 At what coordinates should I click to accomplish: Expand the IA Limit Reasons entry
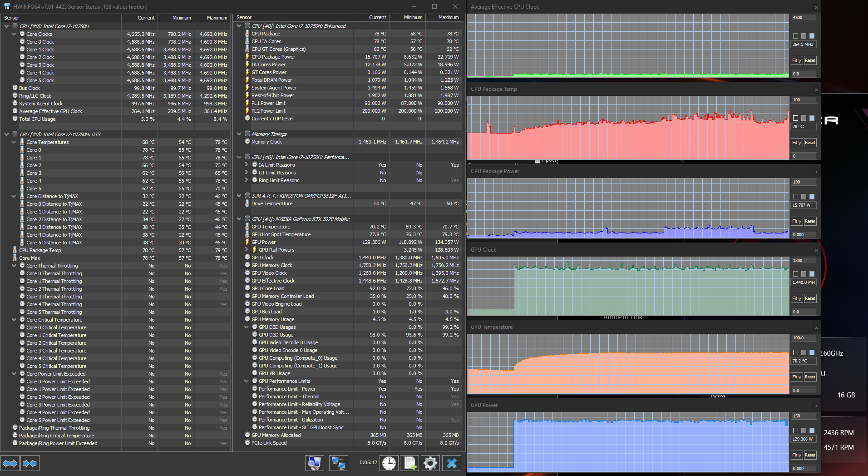[247, 165]
